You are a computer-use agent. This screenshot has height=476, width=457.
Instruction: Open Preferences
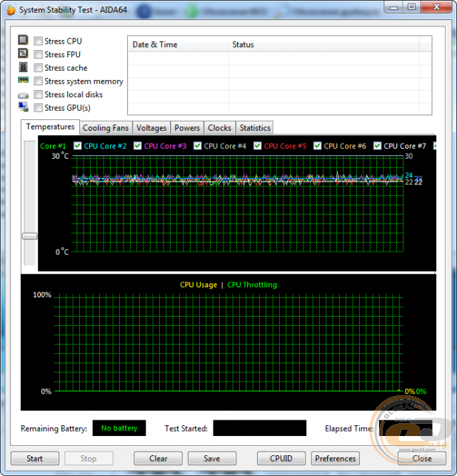point(335,458)
